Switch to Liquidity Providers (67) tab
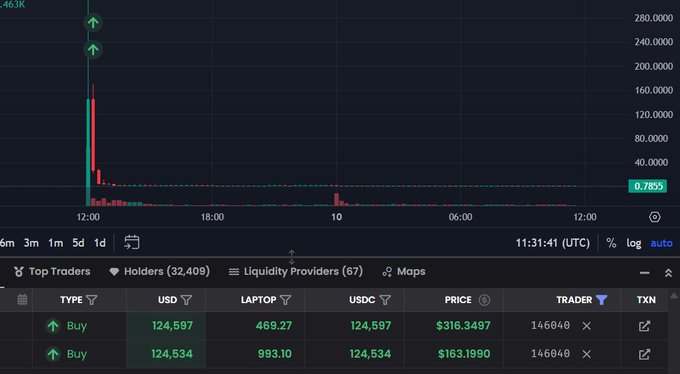This screenshot has height=374, width=680. 296,272
